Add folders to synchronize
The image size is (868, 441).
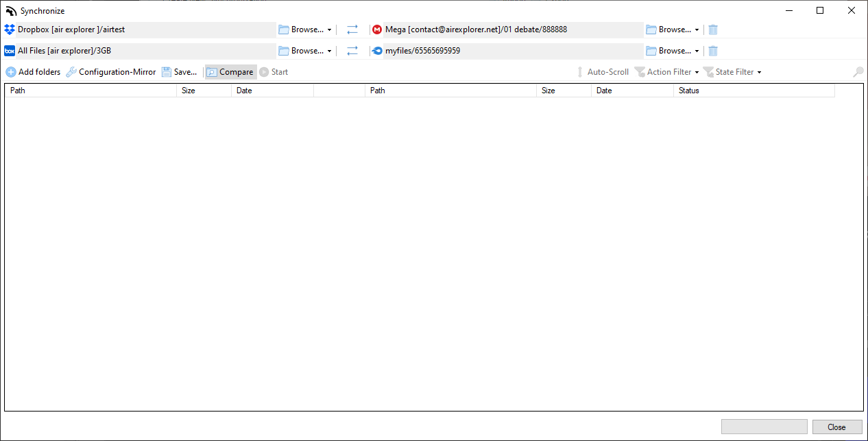(33, 71)
